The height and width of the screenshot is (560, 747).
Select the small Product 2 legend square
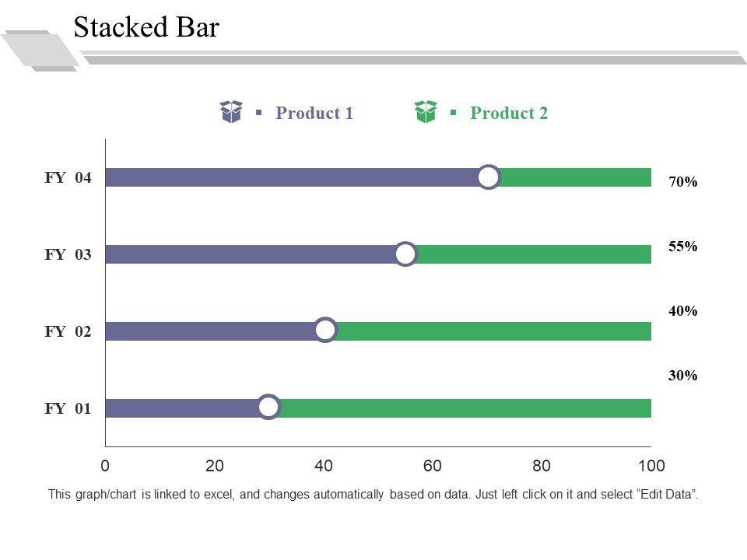(453, 114)
